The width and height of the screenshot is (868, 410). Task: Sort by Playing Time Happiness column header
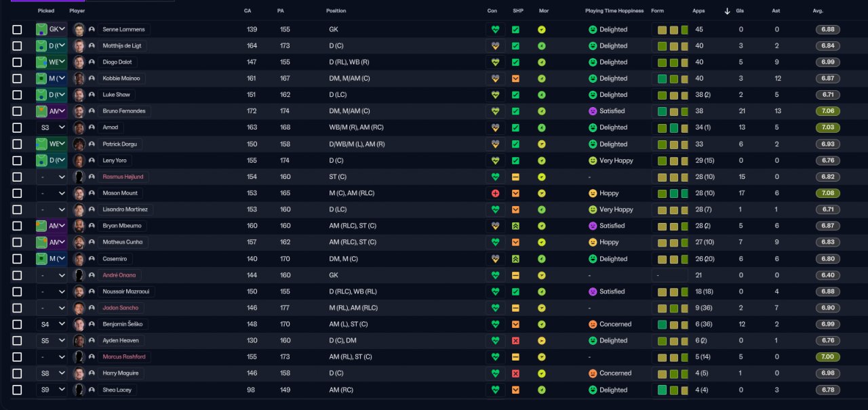[x=614, y=11]
